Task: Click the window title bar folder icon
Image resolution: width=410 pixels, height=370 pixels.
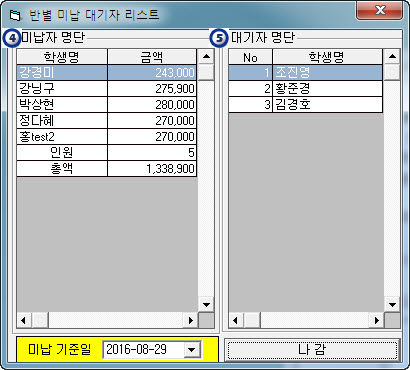Action: pos(15,15)
